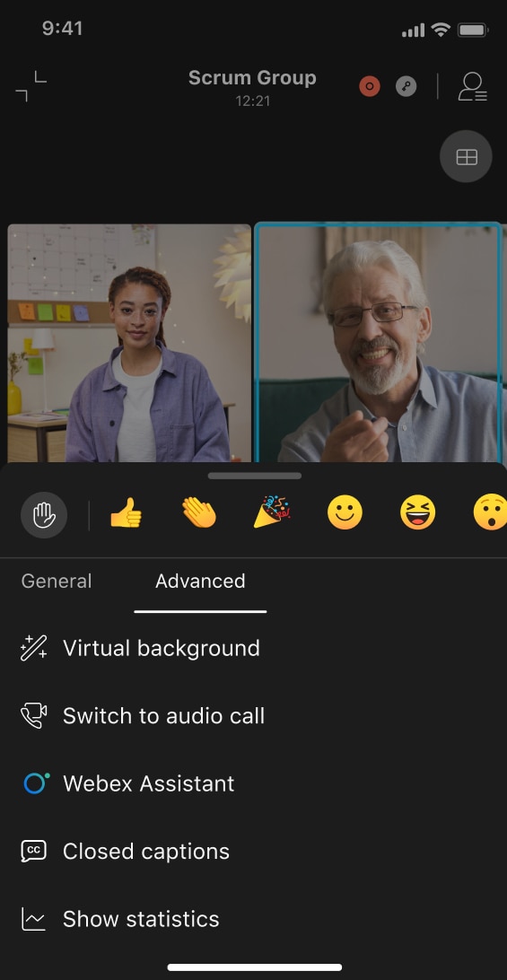Screen dimensions: 507x980
Task: Choose Switch to audio call
Action: 253,715
